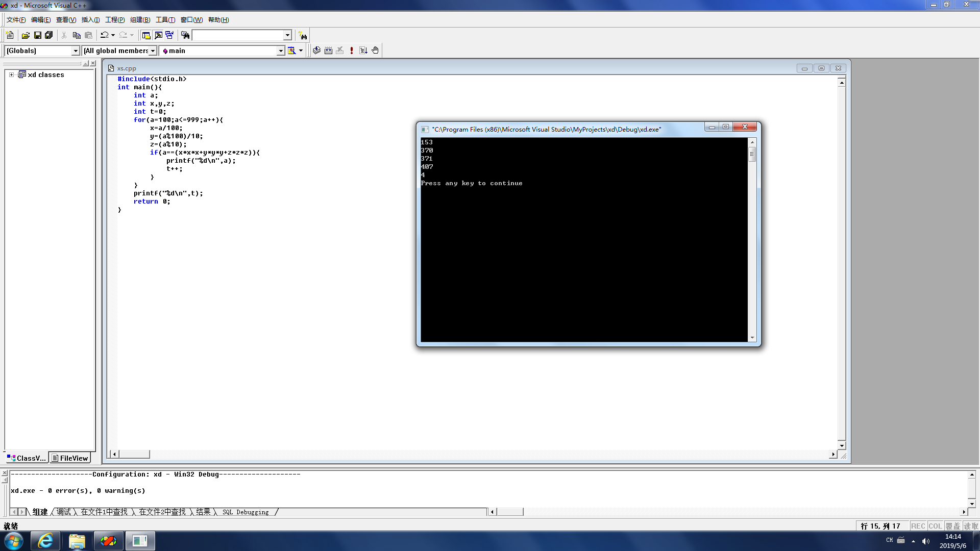Screen dimensions: 980x551
Task: Select the 调试 output tab
Action: coord(64,512)
